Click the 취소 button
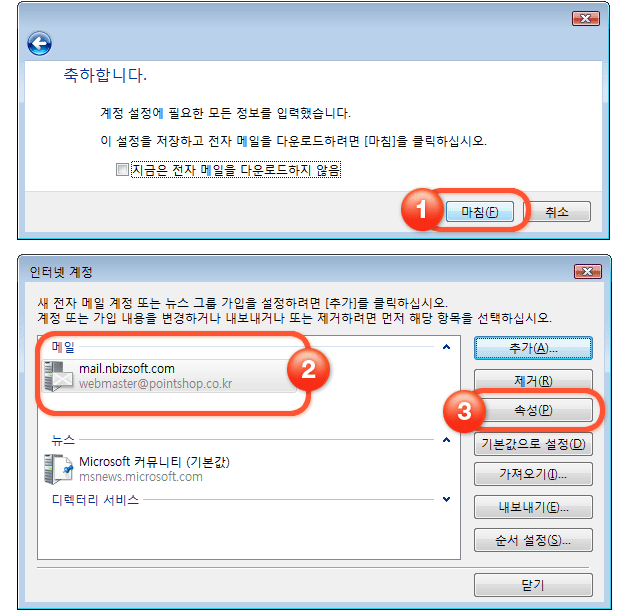 point(557,212)
